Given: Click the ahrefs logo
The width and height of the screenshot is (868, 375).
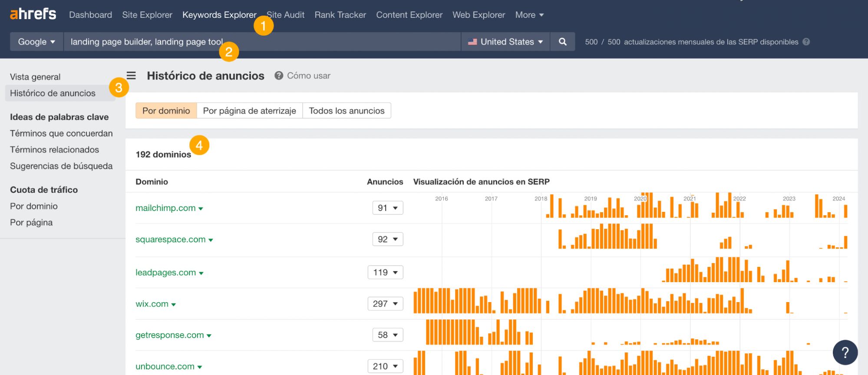Looking at the screenshot, I should point(33,14).
